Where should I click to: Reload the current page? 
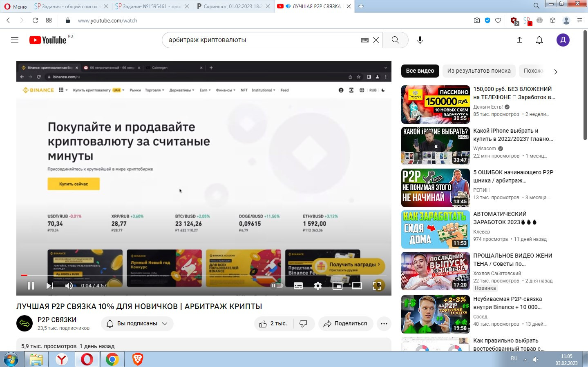(35, 20)
